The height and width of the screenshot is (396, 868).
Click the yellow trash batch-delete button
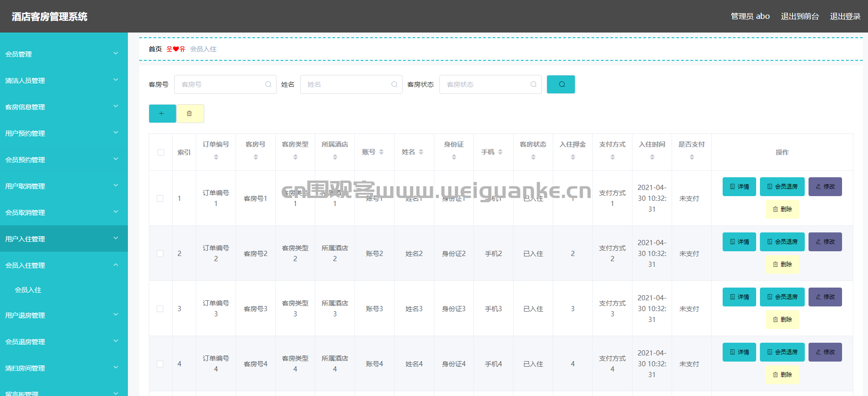(x=190, y=114)
